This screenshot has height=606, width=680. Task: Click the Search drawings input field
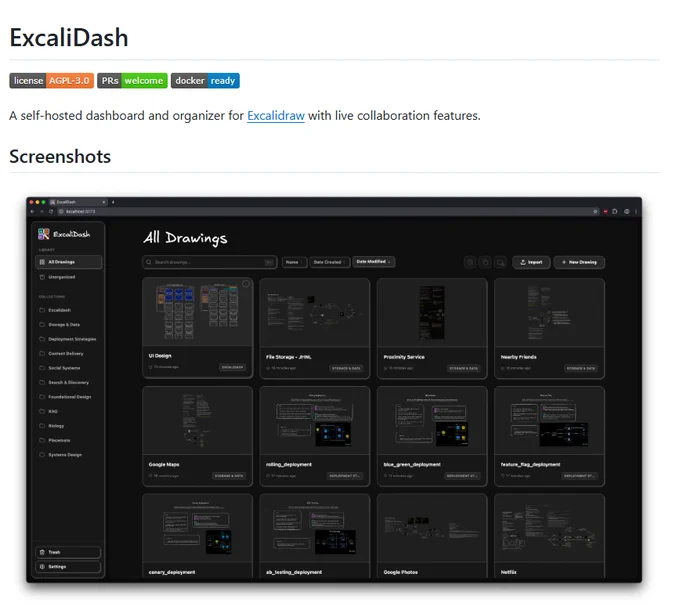coord(209,262)
